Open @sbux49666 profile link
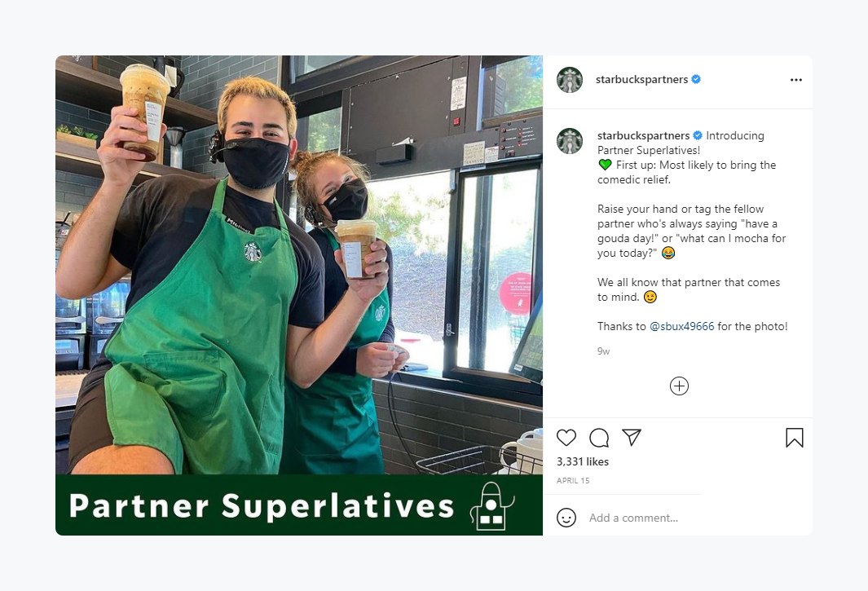This screenshot has width=868, height=591. click(681, 326)
